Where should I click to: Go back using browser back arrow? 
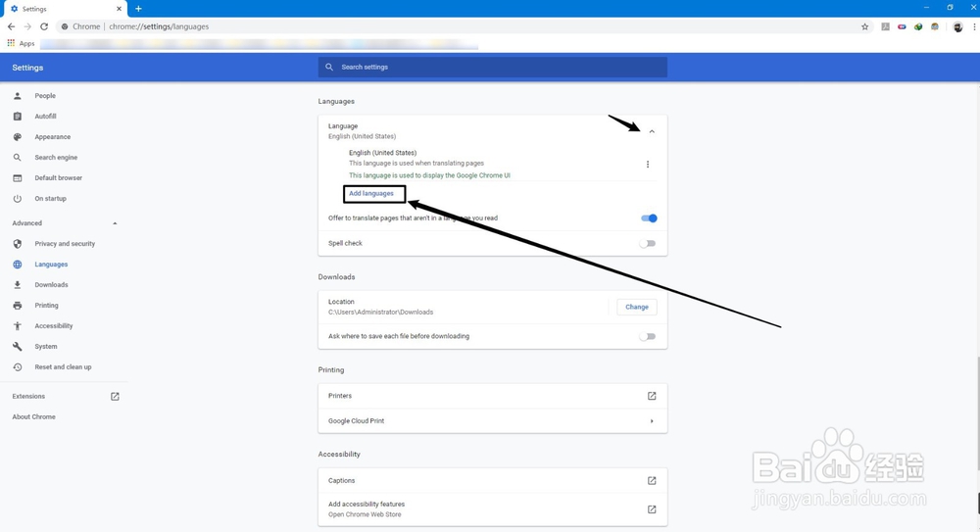(11, 26)
